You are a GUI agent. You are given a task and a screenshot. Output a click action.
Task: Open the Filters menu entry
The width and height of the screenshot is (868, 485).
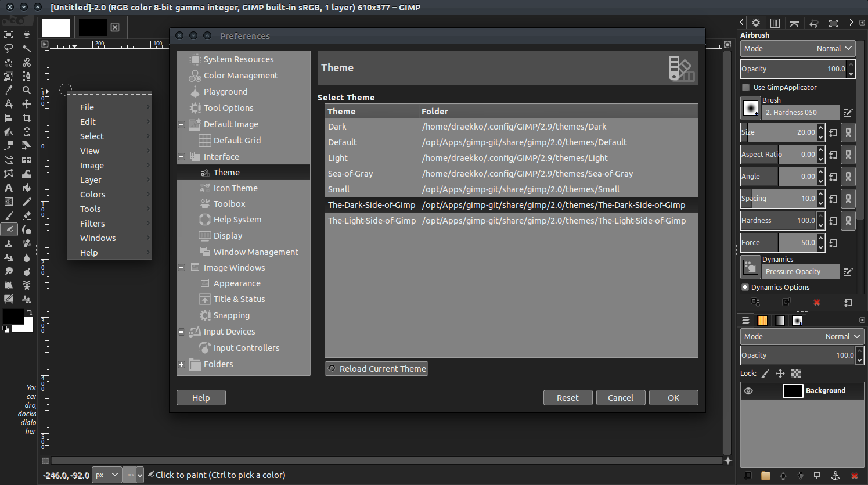click(109, 224)
